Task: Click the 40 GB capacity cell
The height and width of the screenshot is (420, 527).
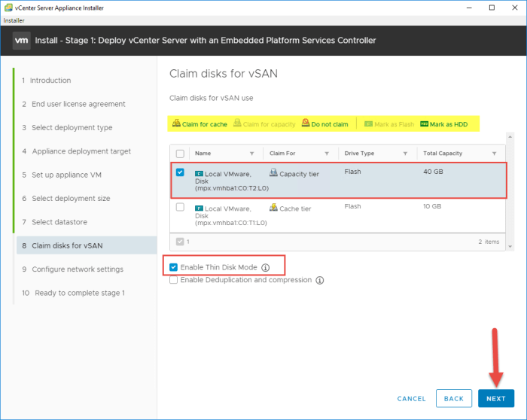Action: (433, 172)
